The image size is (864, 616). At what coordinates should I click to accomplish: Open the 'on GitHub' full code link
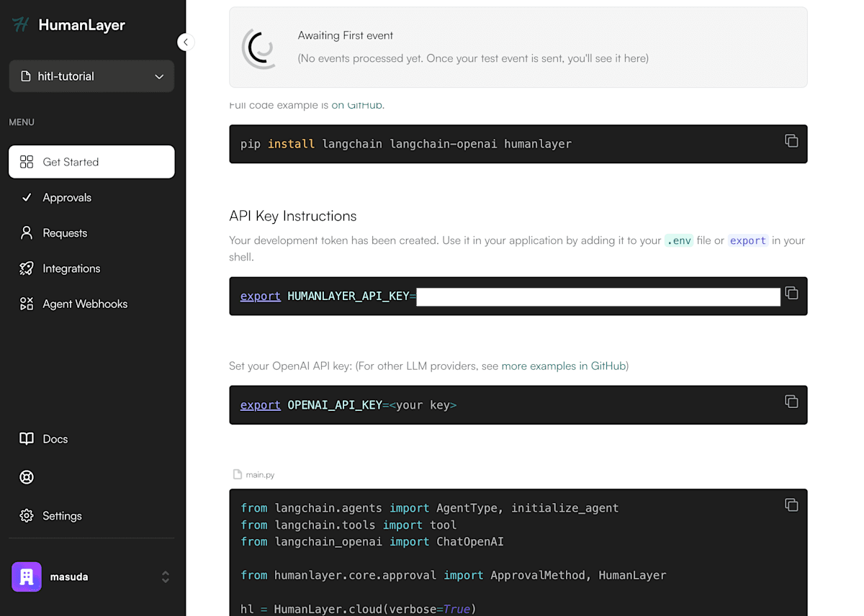coord(356,105)
